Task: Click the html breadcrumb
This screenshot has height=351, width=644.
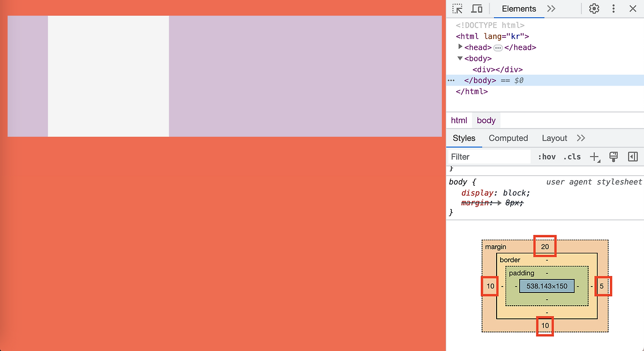Action: click(459, 120)
